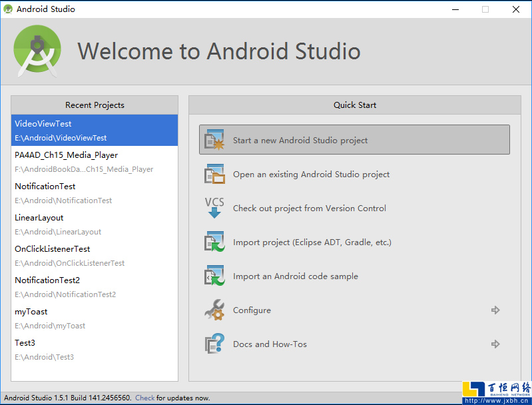Click the Import project Eclipse/Gradle icon

tap(214, 242)
